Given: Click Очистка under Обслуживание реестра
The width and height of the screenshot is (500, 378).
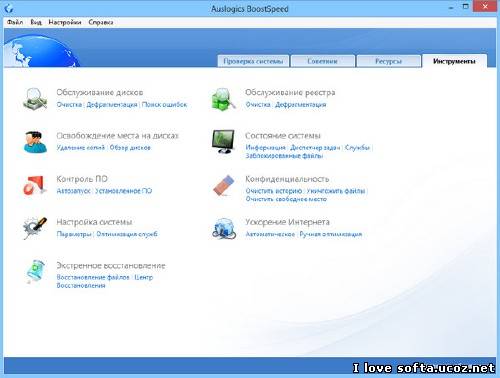Looking at the screenshot, I should 258,105.
